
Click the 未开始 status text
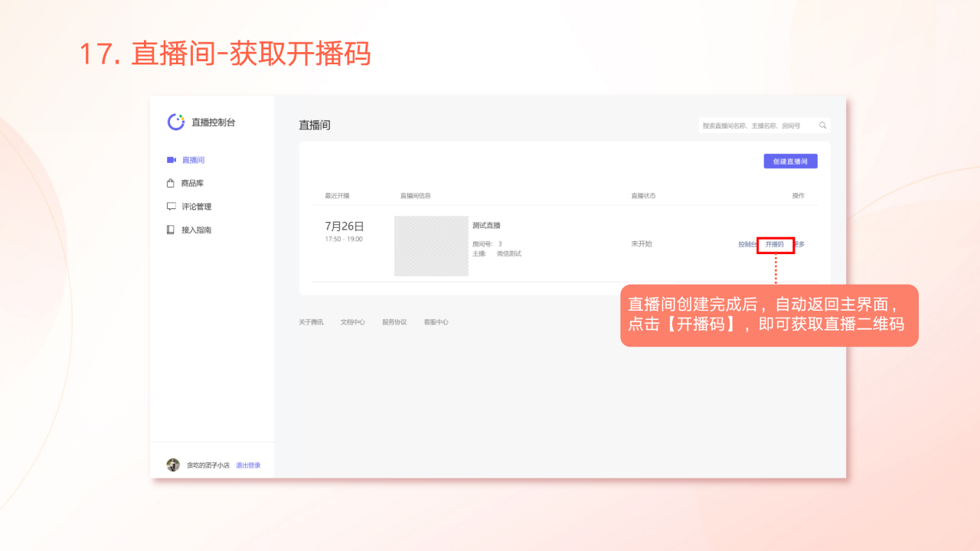pos(642,243)
